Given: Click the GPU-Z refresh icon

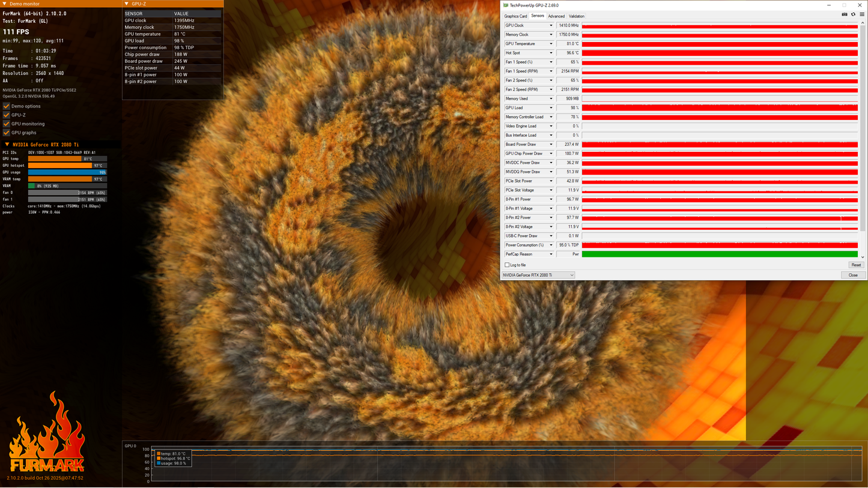Looking at the screenshot, I should [x=853, y=14].
